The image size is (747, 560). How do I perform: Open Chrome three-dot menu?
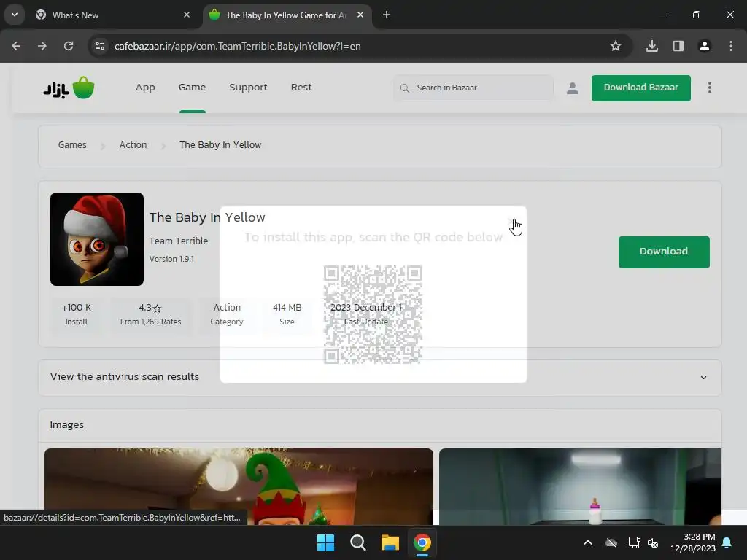(731, 46)
